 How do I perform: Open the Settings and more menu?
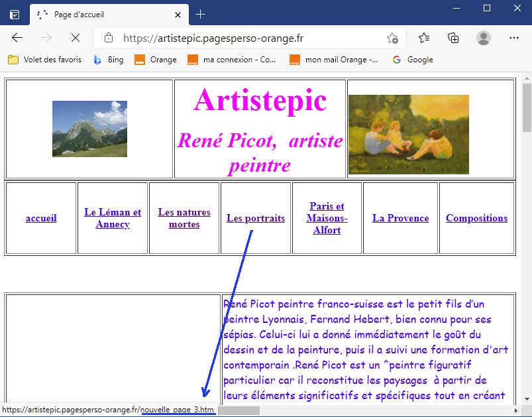click(x=514, y=38)
